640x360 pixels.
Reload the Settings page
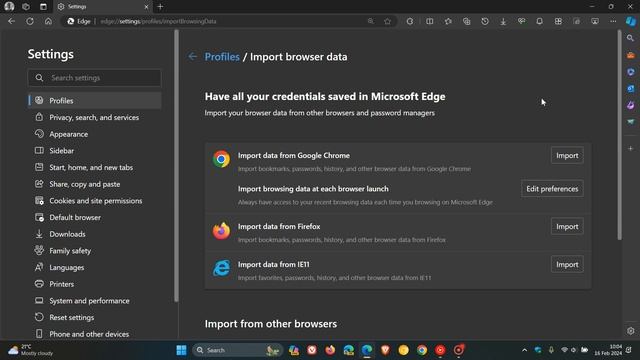click(x=30, y=21)
